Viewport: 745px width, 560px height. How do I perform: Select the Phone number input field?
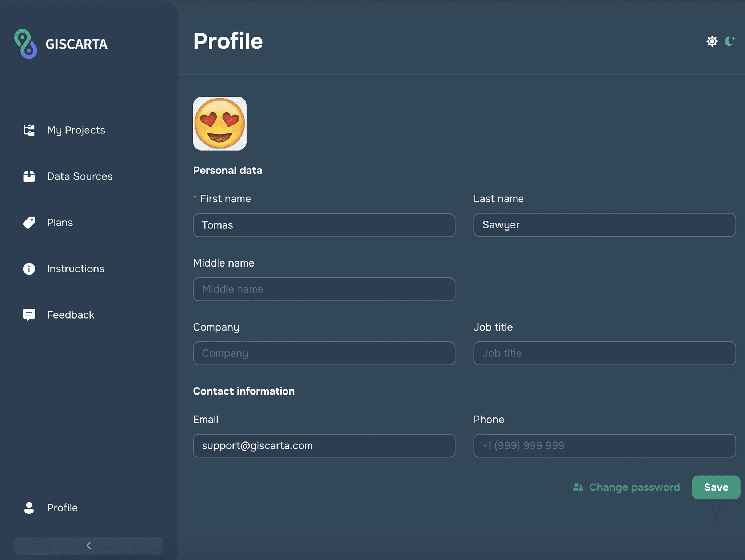point(604,445)
